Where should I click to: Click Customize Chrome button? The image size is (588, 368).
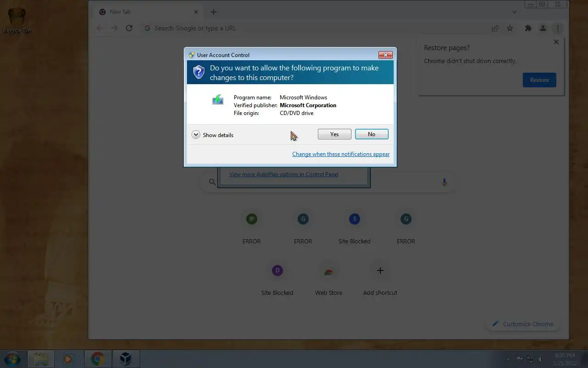pos(523,324)
